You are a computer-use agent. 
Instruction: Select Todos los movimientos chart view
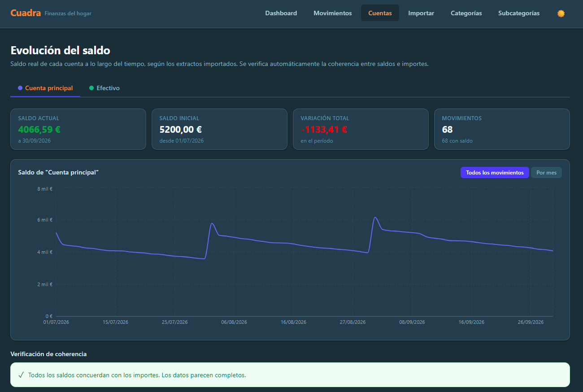click(495, 173)
